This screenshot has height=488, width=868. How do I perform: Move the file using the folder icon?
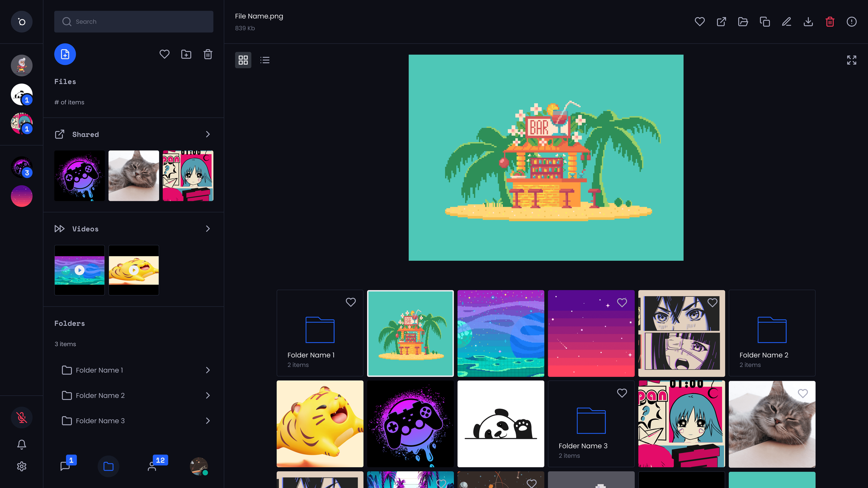[x=743, y=22]
